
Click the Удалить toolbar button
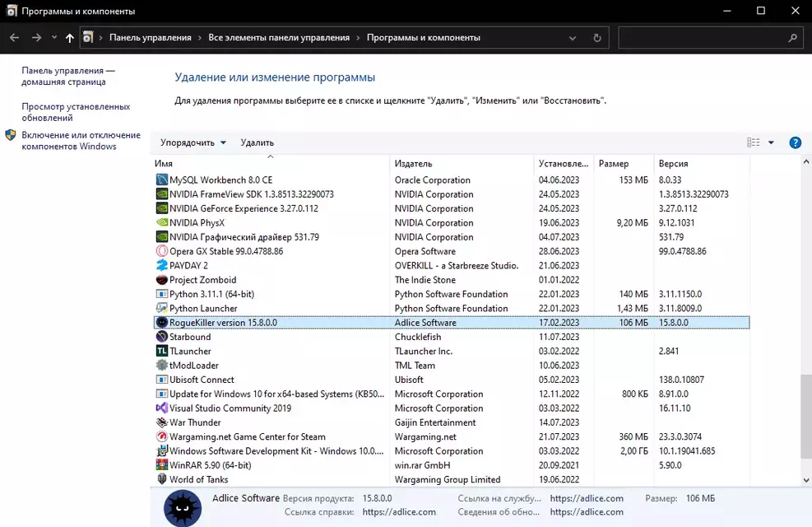[x=258, y=142]
